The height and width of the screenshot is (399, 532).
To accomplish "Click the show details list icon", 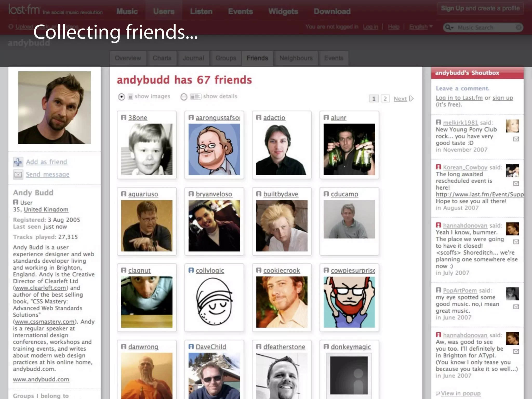I will coord(195,97).
